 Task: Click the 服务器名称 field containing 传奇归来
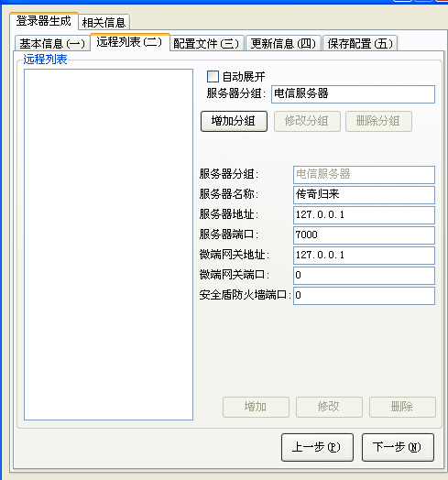pos(364,195)
